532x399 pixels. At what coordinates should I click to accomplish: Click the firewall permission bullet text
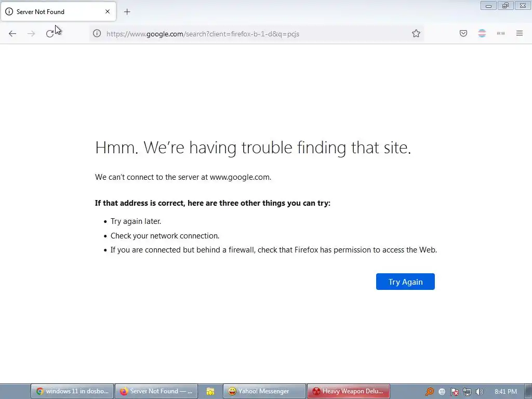(273, 250)
